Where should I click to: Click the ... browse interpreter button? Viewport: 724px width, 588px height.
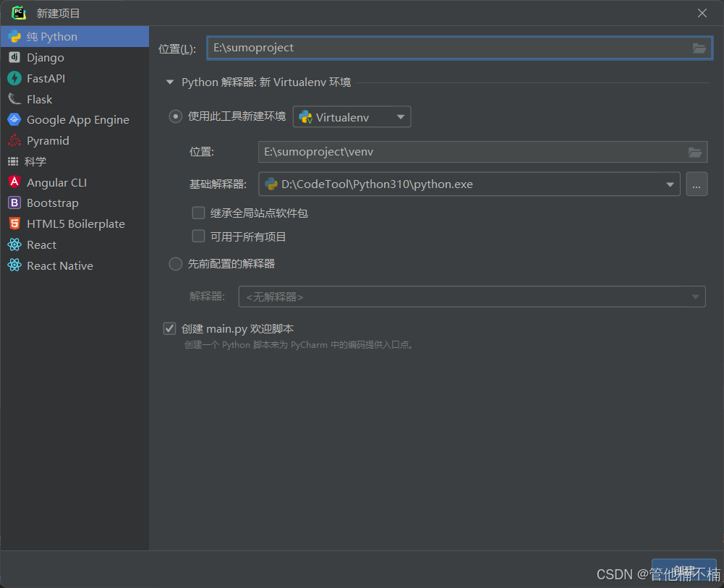point(697,184)
